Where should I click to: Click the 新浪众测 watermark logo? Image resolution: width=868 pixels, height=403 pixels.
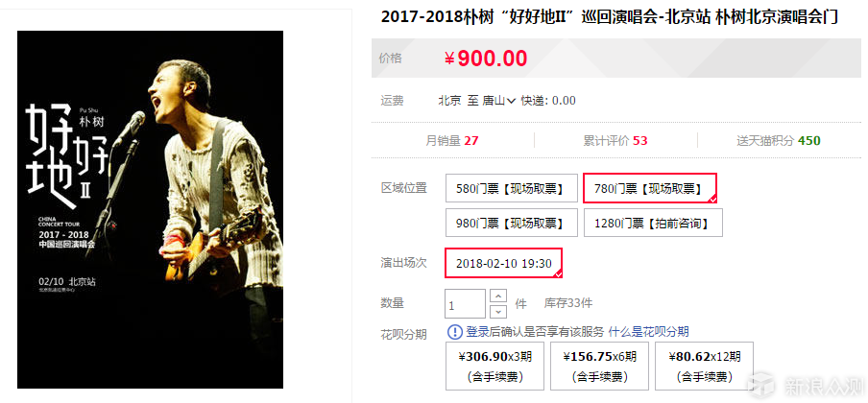tap(805, 386)
